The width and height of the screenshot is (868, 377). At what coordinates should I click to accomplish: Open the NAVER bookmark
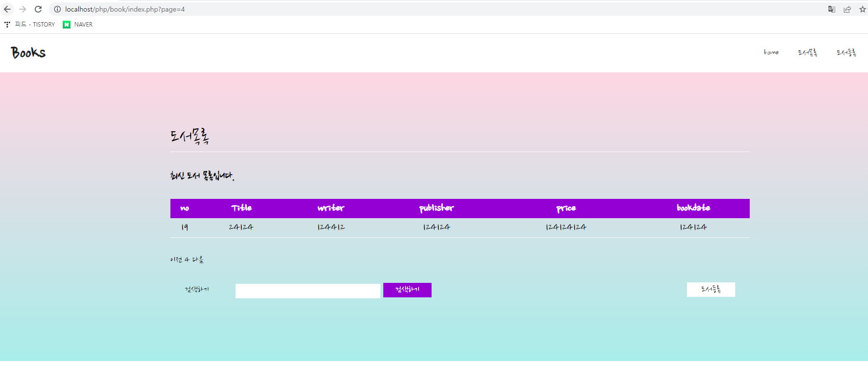78,25
